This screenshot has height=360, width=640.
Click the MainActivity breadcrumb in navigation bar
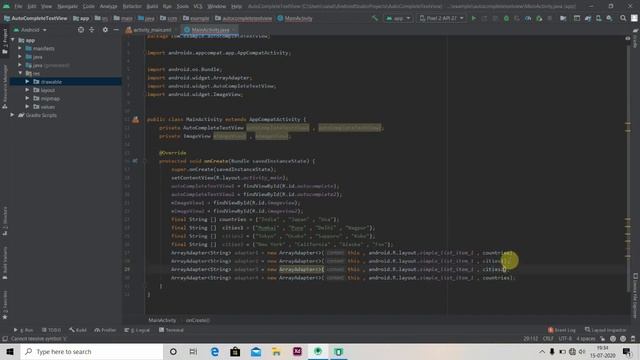point(295,18)
